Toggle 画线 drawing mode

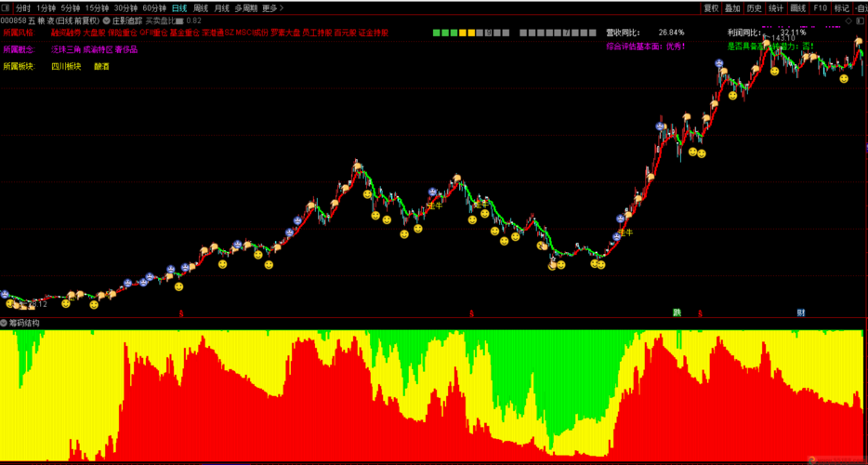coord(797,7)
